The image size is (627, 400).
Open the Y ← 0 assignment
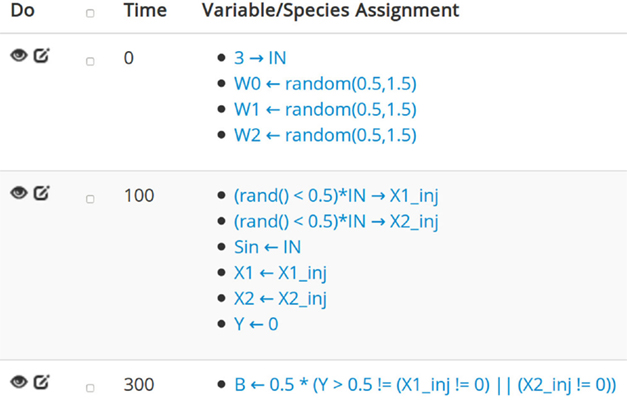point(256,324)
